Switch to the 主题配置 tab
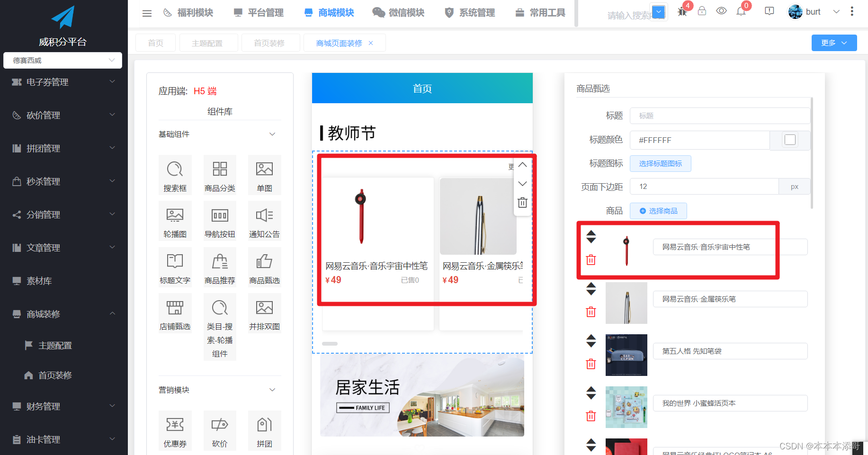The height and width of the screenshot is (455, 868). point(208,43)
